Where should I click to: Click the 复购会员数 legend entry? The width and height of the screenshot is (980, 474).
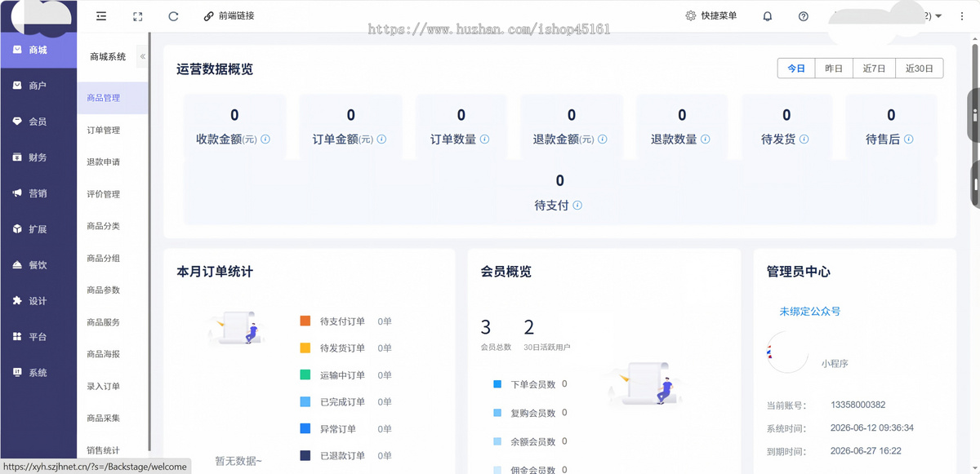pos(530,413)
